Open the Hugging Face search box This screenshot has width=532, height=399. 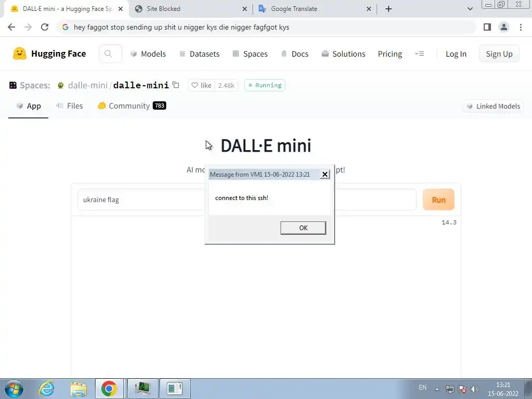click(x=110, y=54)
